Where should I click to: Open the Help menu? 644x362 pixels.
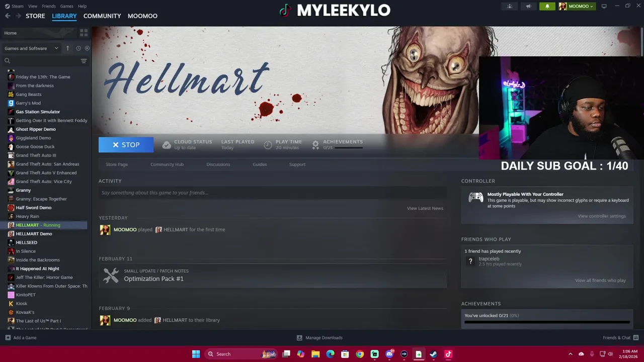[82, 6]
